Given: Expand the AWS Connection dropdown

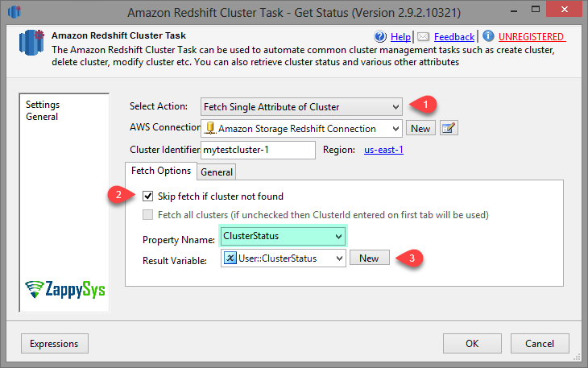Looking at the screenshot, I should pos(395,129).
